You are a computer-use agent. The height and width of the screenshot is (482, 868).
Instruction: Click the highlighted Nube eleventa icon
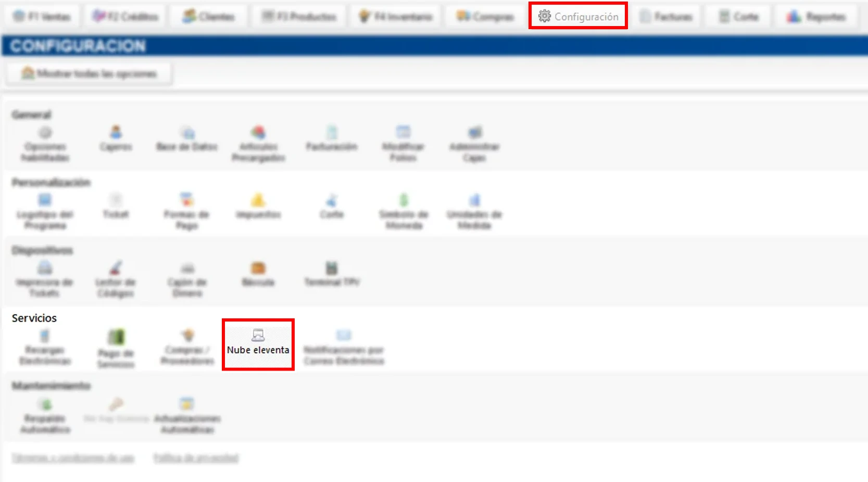point(258,344)
